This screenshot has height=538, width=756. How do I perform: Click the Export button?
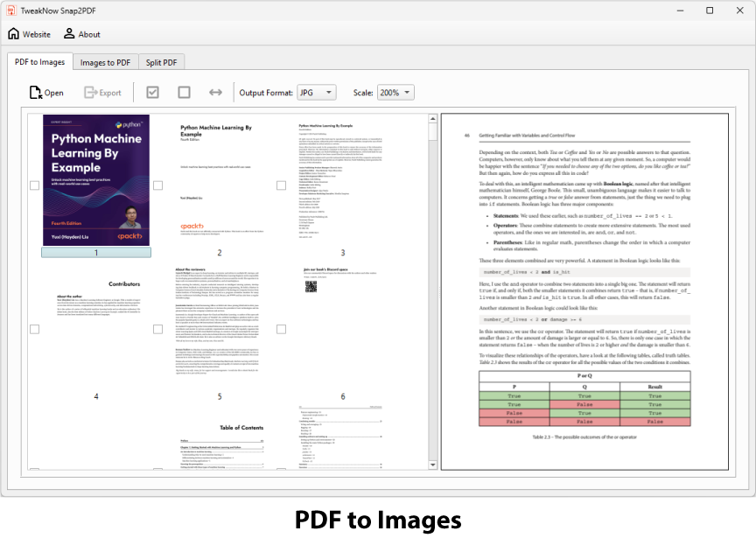coord(102,93)
